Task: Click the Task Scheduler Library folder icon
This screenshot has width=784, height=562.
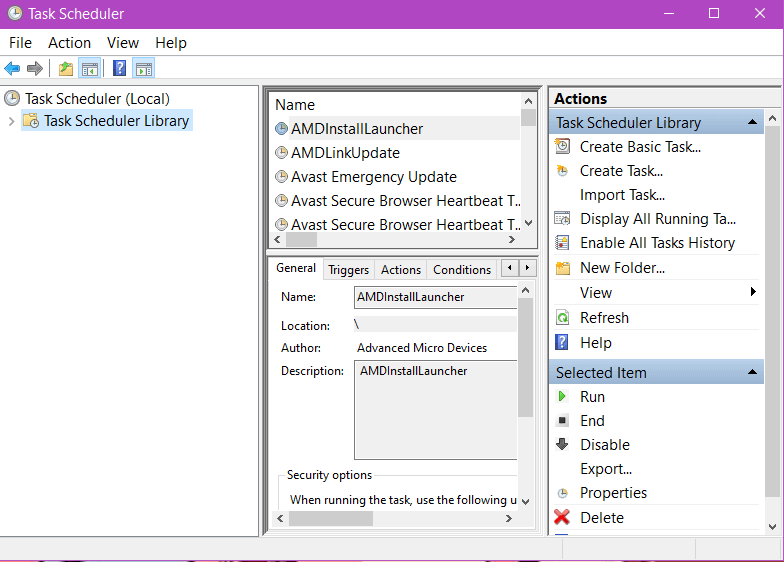Action: pyautogui.click(x=31, y=120)
